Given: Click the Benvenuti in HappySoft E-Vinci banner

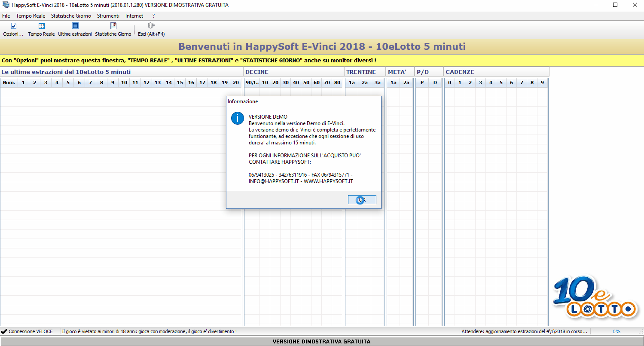Looking at the screenshot, I should (x=322, y=46).
